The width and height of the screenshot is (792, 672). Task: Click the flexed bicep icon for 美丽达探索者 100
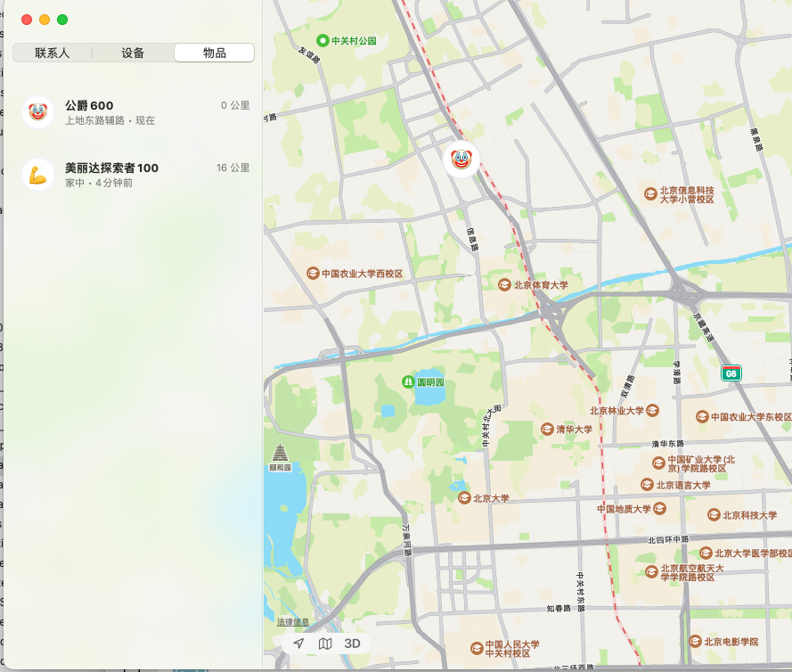(38, 175)
